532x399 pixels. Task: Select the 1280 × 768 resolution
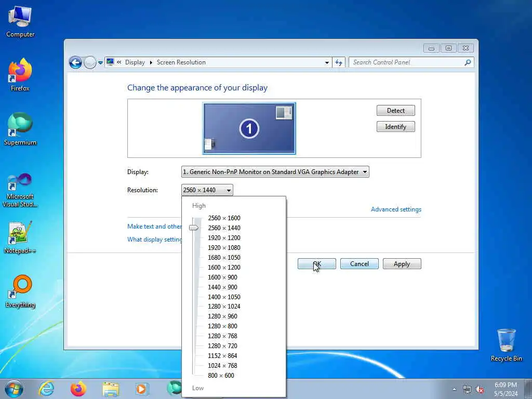click(222, 336)
